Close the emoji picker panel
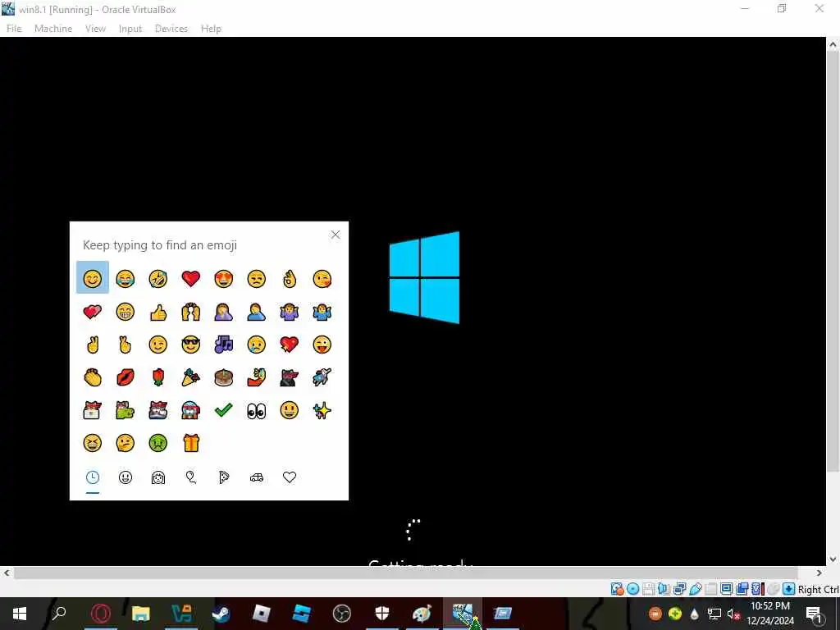 (x=336, y=235)
